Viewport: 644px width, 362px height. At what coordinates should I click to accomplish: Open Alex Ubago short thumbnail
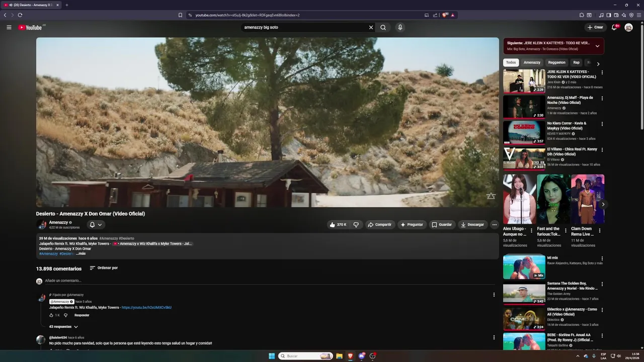(x=519, y=199)
